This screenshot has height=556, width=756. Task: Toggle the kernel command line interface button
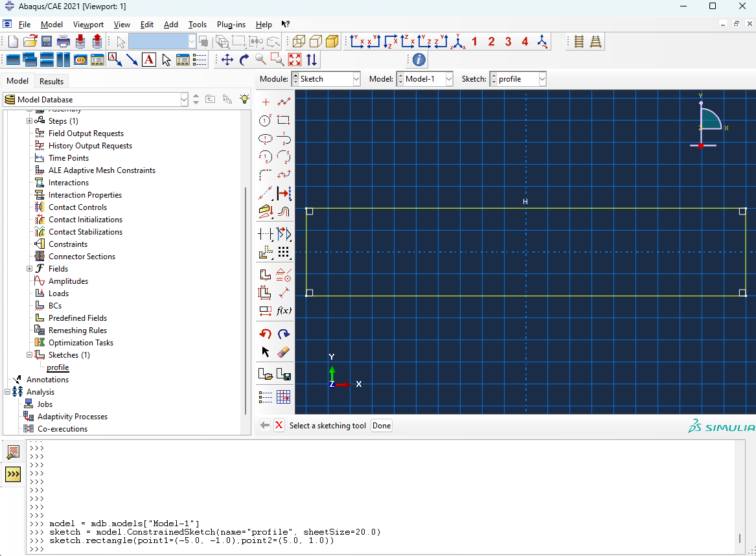(13, 474)
